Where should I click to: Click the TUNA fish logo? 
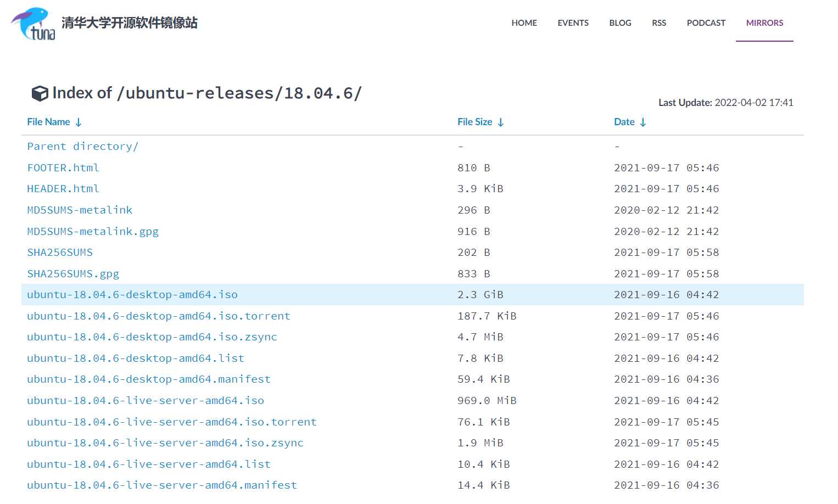click(x=33, y=24)
